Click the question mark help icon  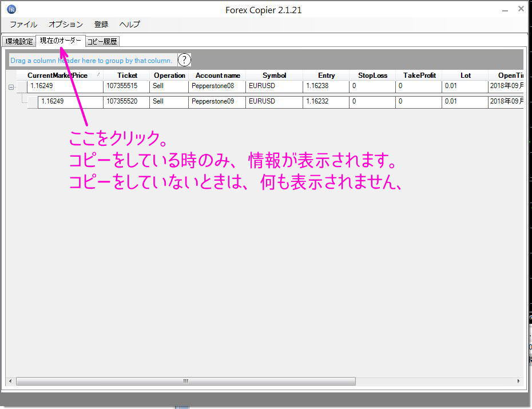click(x=184, y=60)
